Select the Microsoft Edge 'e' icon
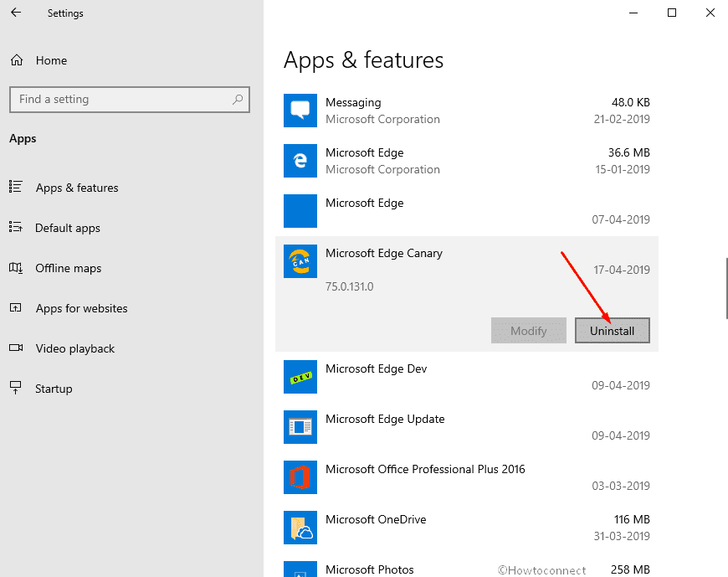 pos(300,161)
